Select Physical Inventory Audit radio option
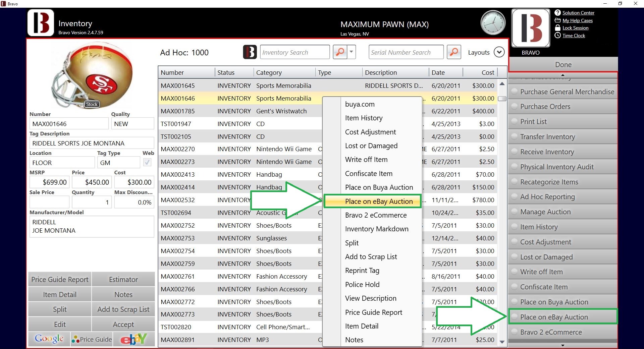The image size is (644, 349). (x=514, y=167)
